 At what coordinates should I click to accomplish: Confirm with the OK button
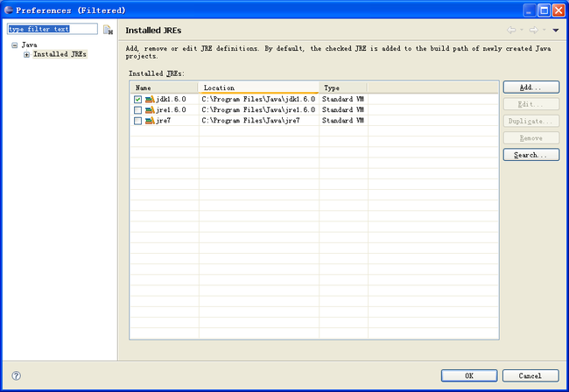469,375
